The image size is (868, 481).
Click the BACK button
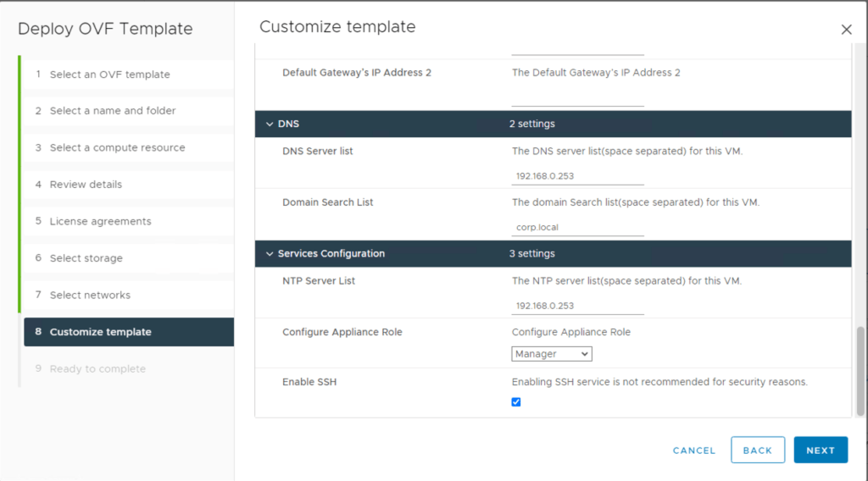click(x=757, y=451)
